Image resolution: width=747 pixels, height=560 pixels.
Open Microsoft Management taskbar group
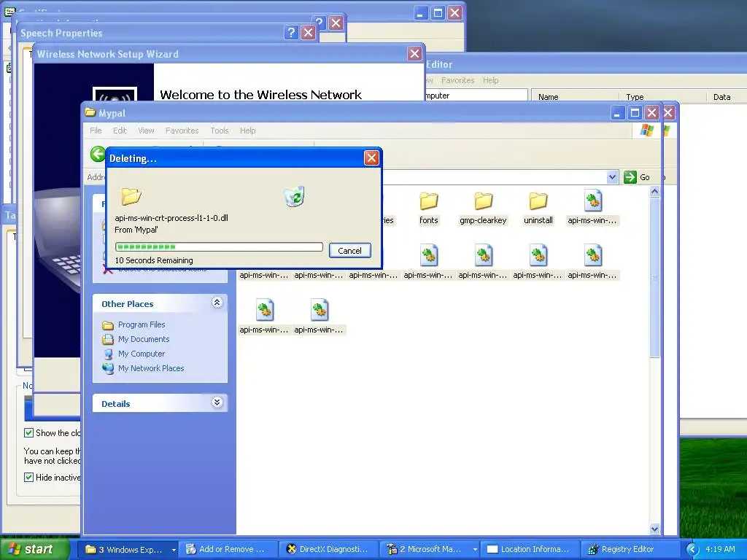tap(427, 550)
